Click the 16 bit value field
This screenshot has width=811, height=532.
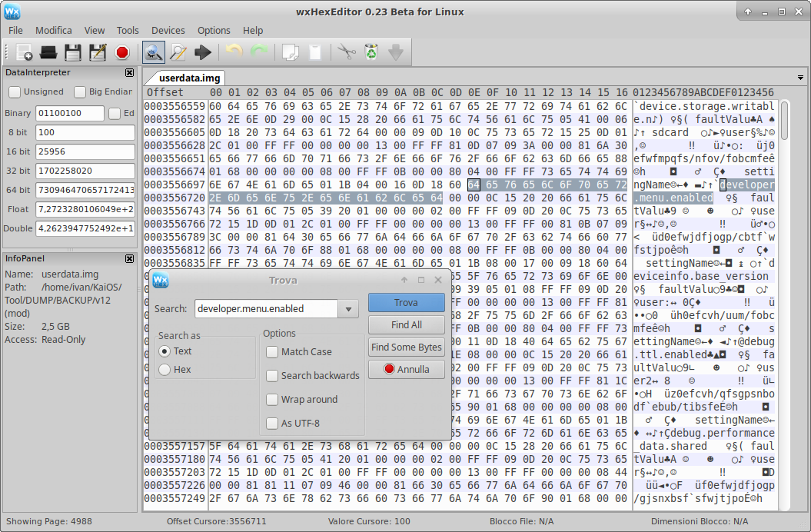point(85,151)
